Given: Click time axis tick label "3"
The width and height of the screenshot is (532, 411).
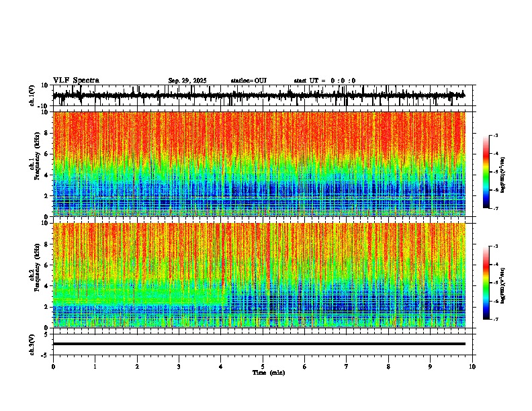Looking at the screenshot, I should click(x=179, y=367).
